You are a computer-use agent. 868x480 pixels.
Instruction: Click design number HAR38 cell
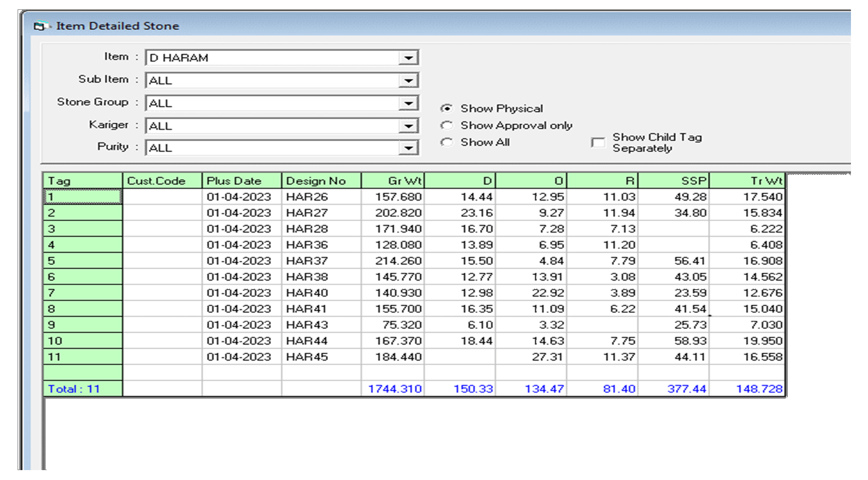[x=322, y=277]
